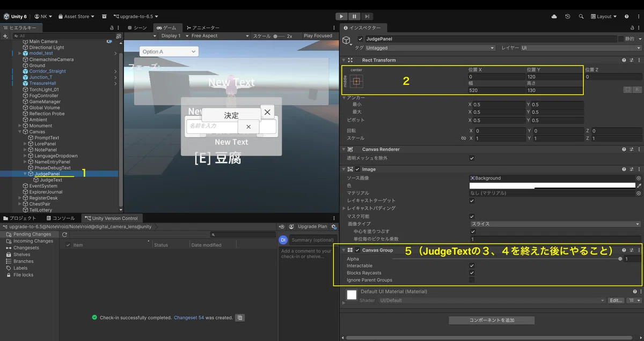Click the Image 色 color swatch
644x341 pixels.
[552, 186]
